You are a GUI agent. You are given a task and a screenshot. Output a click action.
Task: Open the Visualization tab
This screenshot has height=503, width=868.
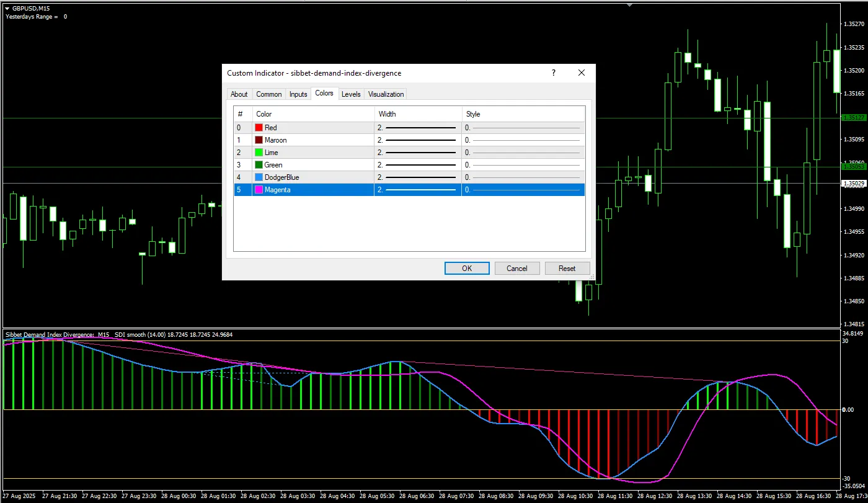(386, 94)
